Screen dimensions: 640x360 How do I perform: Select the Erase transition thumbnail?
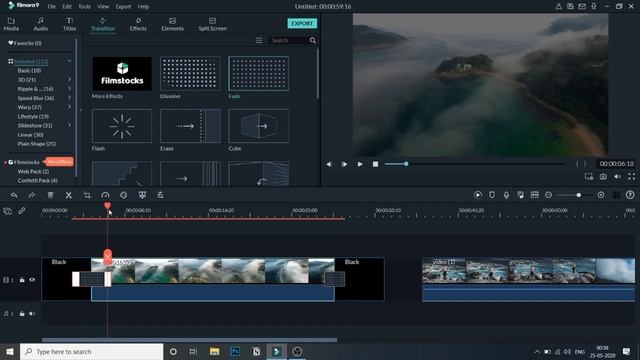click(x=190, y=126)
